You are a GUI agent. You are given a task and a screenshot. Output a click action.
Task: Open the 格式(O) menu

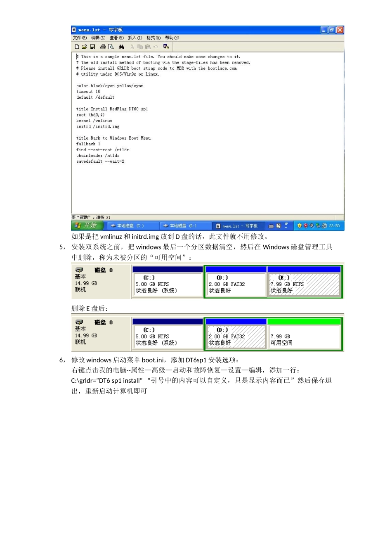click(x=153, y=38)
